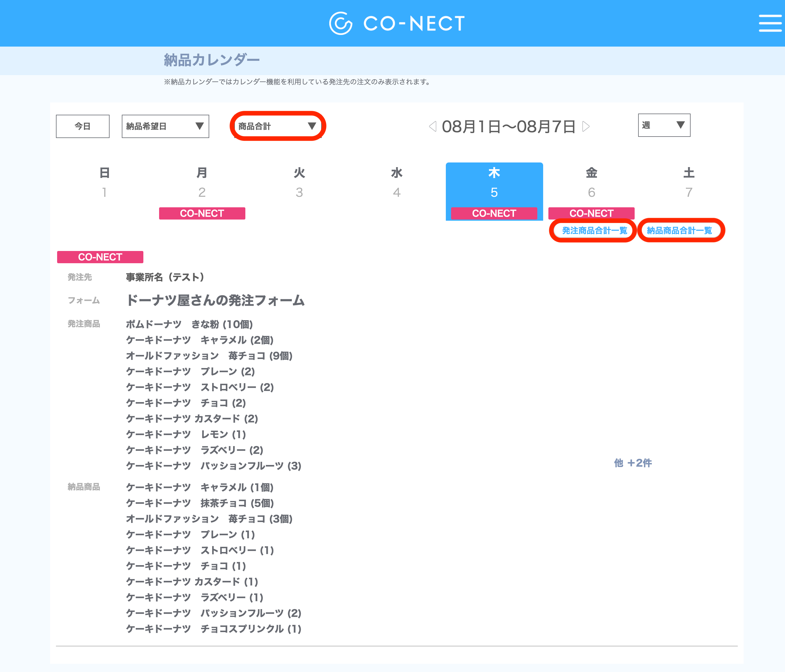This screenshot has height=672, width=785.
Task: Go to previous week arrow
Action: coord(432,126)
